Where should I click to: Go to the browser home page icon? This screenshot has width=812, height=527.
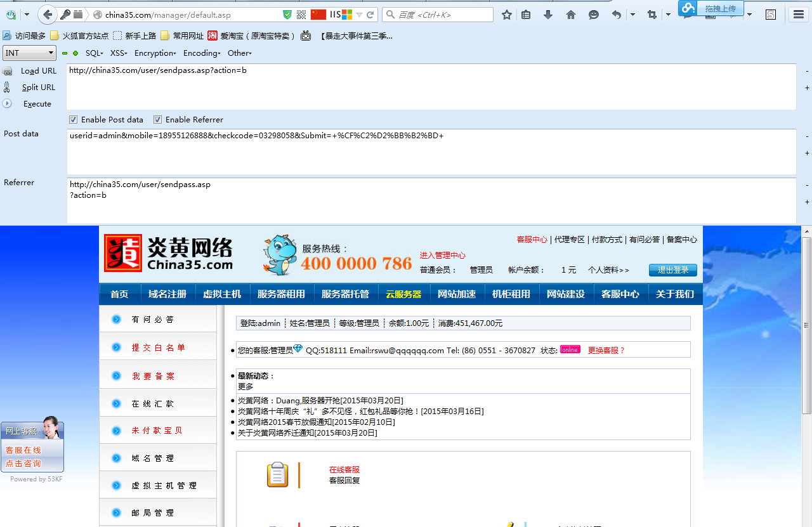[571, 15]
